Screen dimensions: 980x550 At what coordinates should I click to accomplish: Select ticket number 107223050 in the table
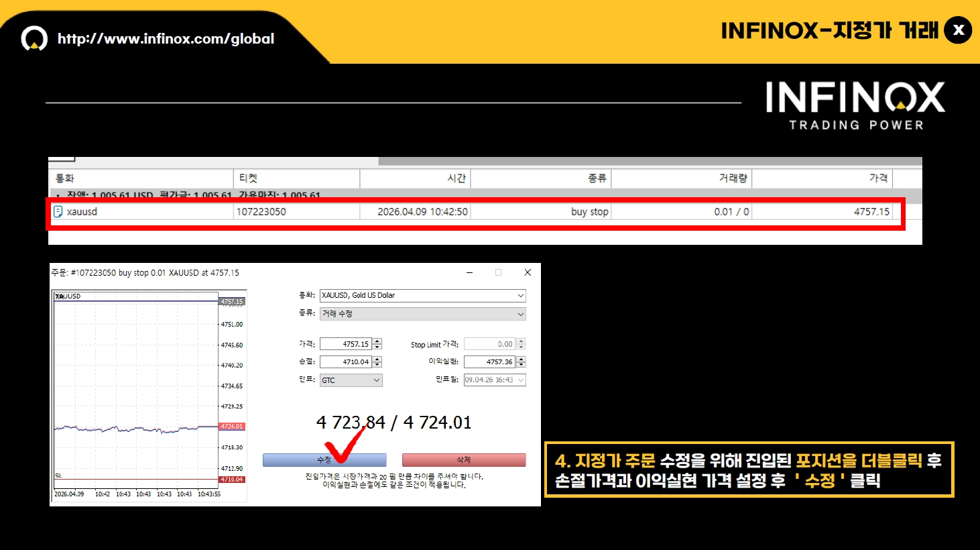click(x=261, y=211)
